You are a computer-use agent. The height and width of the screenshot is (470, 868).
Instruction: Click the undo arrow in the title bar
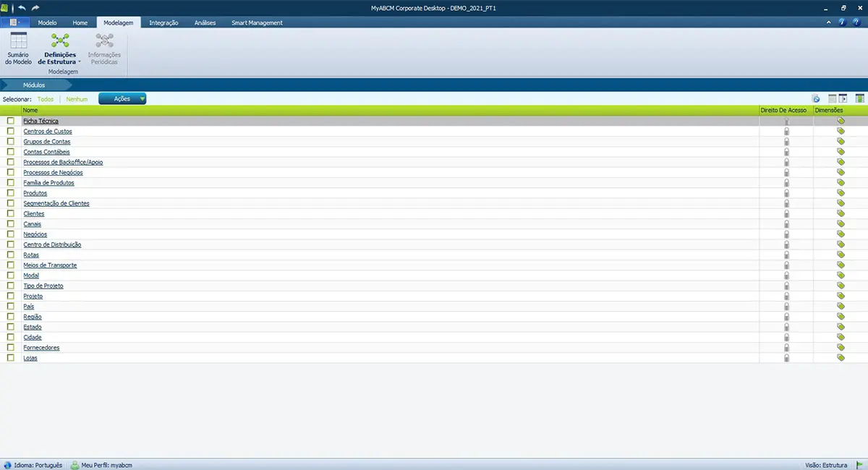[x=23, y=7]
